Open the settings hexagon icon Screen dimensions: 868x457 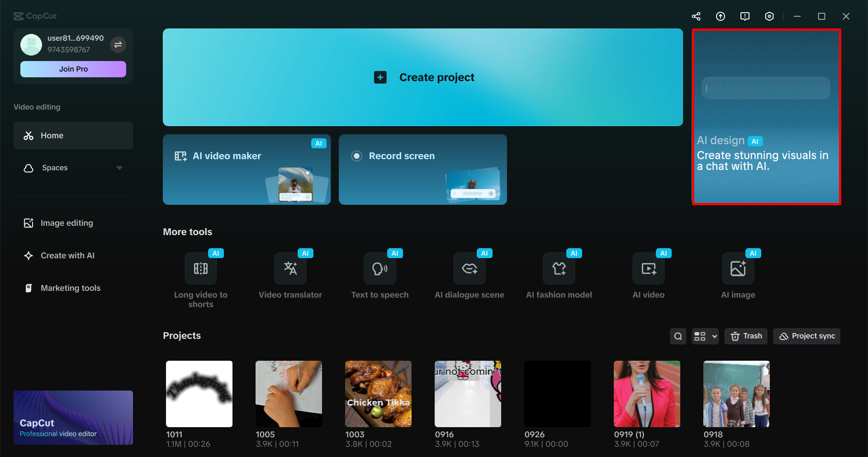click(769, 16)
